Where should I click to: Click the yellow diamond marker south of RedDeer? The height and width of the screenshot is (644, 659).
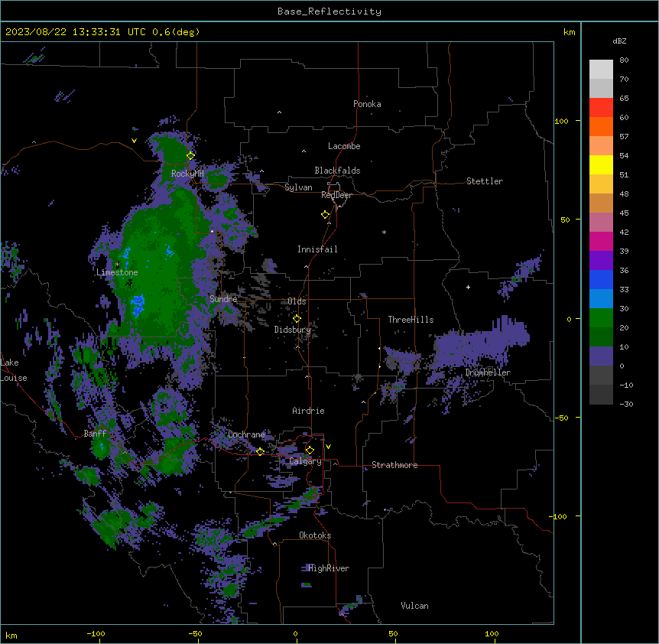[x=325, y=215]
